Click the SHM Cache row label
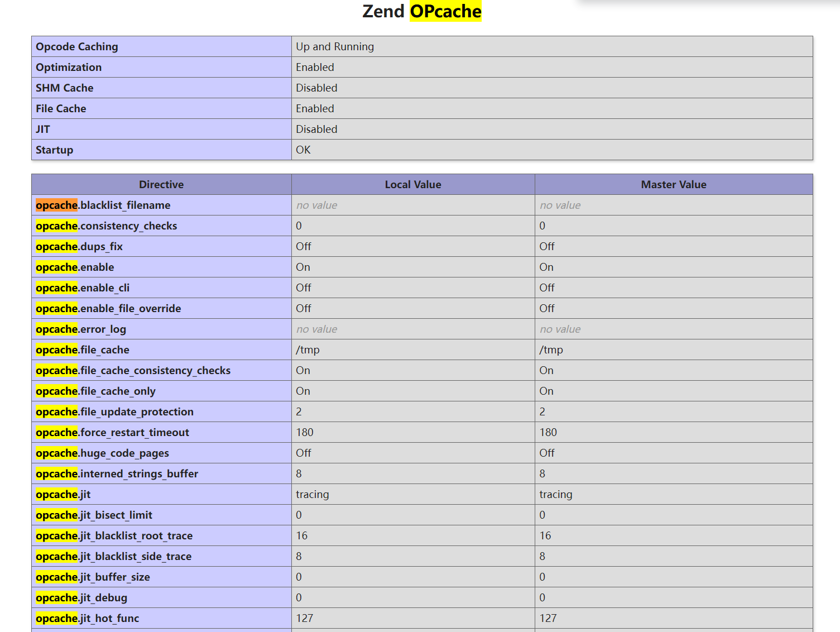840x632 pixels. coord(65,88)
